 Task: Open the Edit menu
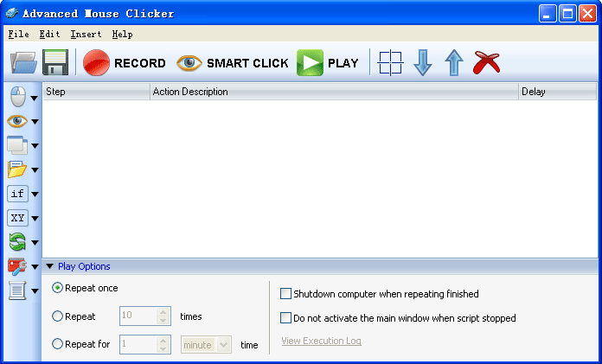[49, 35]
